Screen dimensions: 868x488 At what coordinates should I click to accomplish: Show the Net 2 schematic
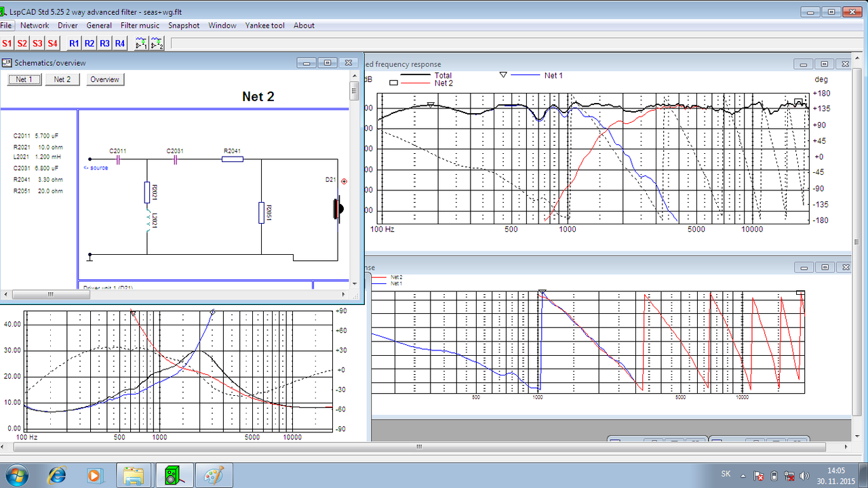[x=62, y=79]
